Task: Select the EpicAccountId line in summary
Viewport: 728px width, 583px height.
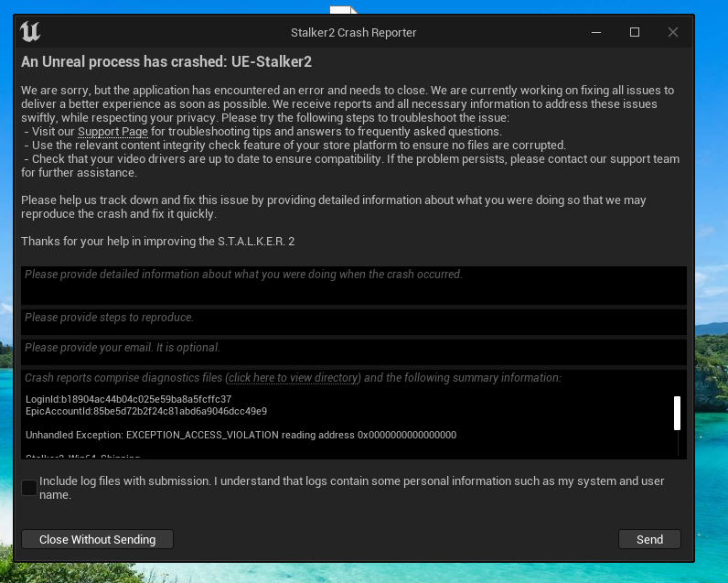Action: click(146, 411)
